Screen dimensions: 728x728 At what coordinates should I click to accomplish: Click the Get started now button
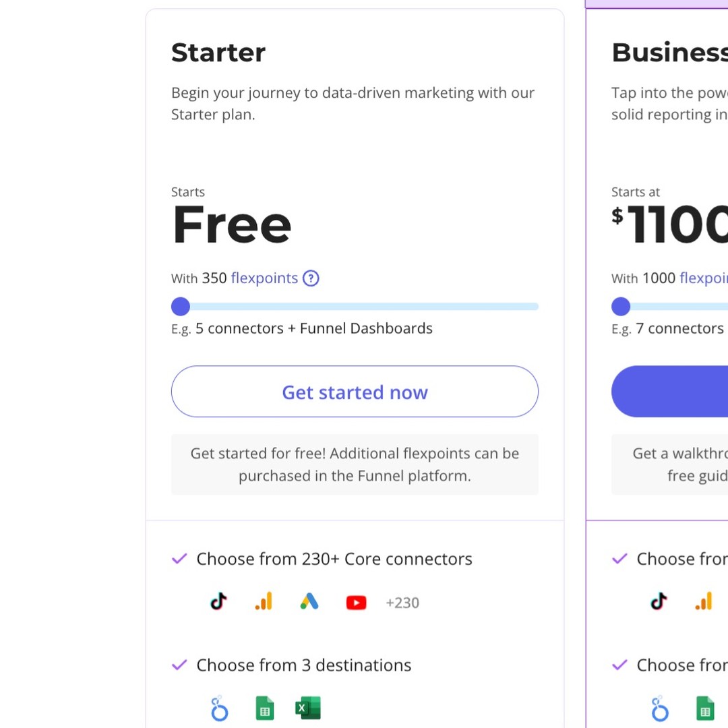pos(355,392)
